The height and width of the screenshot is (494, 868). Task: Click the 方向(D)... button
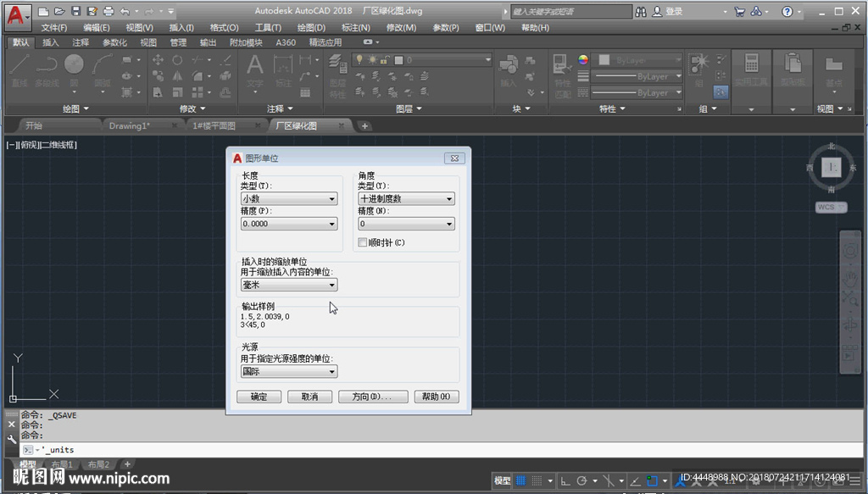click(373, 397)
